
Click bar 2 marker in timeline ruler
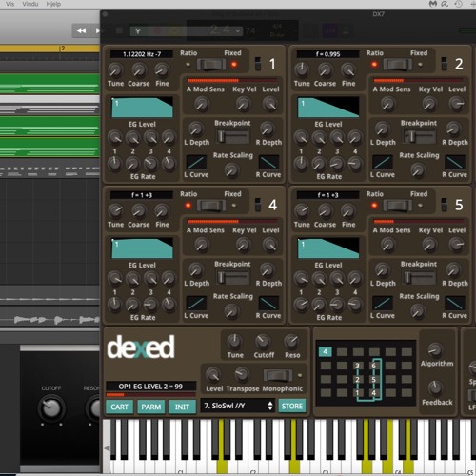coord(63,49)
